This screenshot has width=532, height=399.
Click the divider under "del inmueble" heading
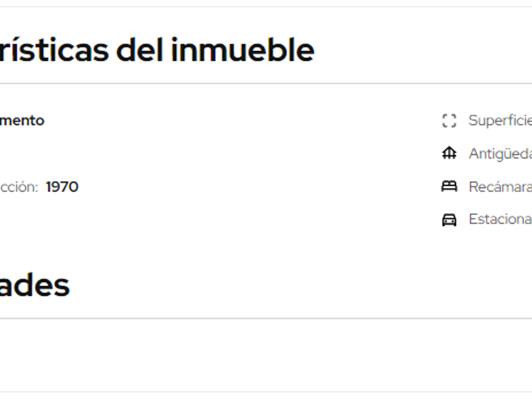(266, 84)
